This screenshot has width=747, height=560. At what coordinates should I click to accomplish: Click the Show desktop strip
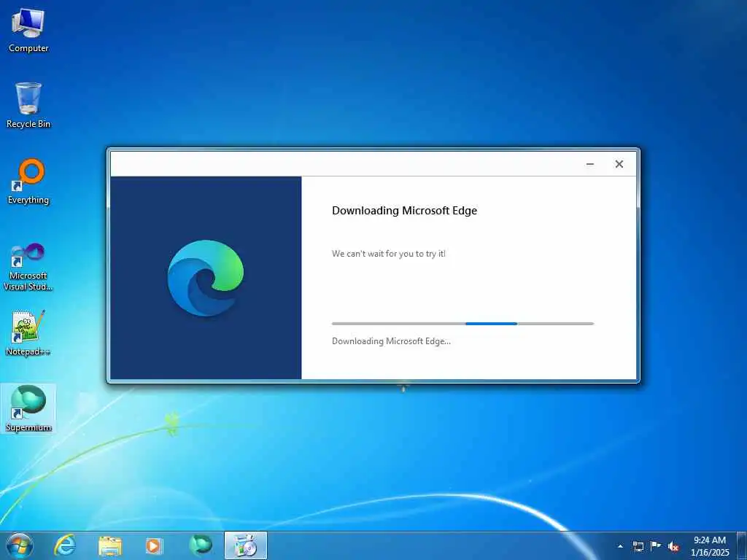pyautogui.click(x=742, y=545)
